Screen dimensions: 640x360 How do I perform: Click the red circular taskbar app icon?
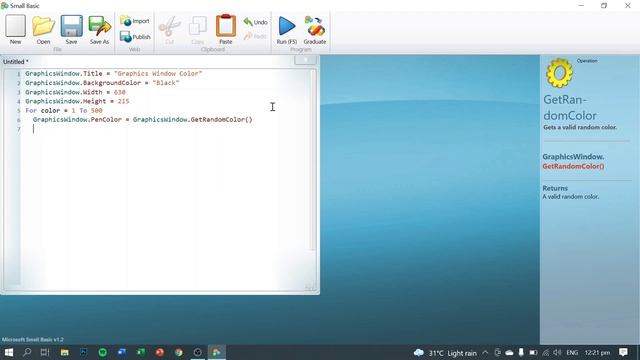pyautogui.click(x=160, y=352)
